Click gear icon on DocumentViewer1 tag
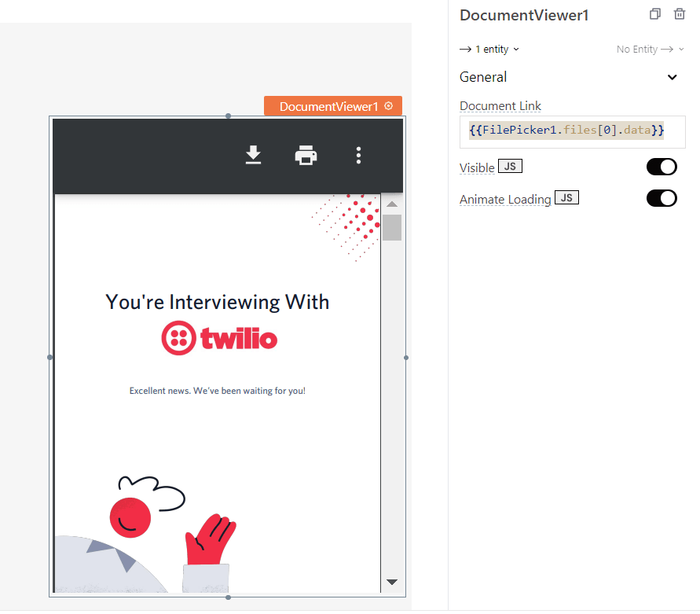 (x=389, y=106)
